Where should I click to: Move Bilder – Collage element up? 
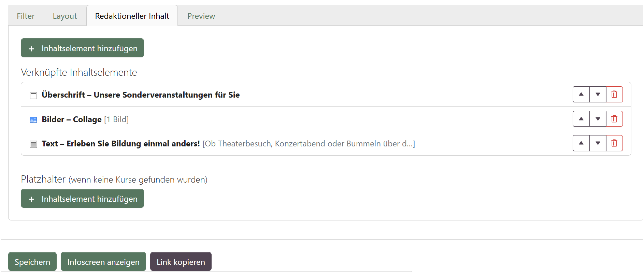[x=581, y=119]
